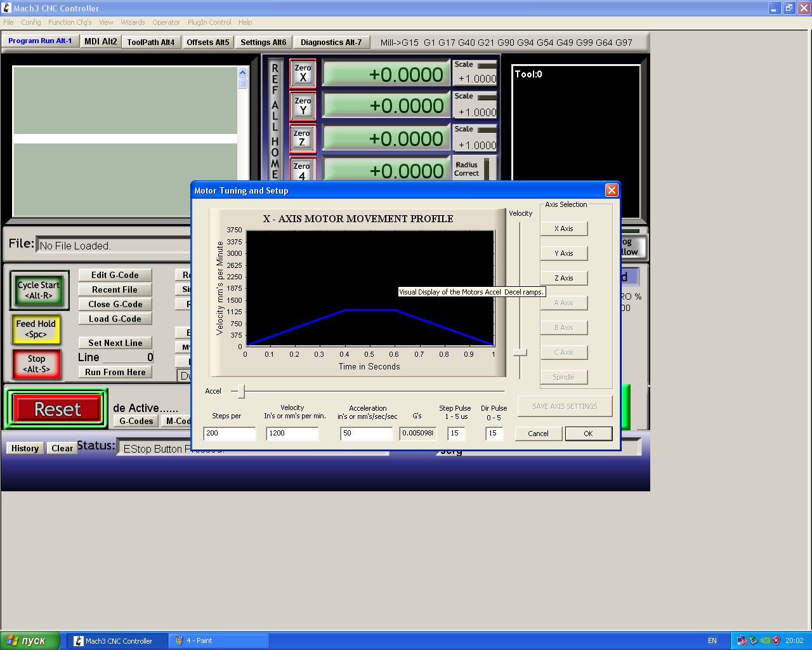Switch to the ToolPath Alt4 tab
The image size is (812, 650).
point(151,42)
